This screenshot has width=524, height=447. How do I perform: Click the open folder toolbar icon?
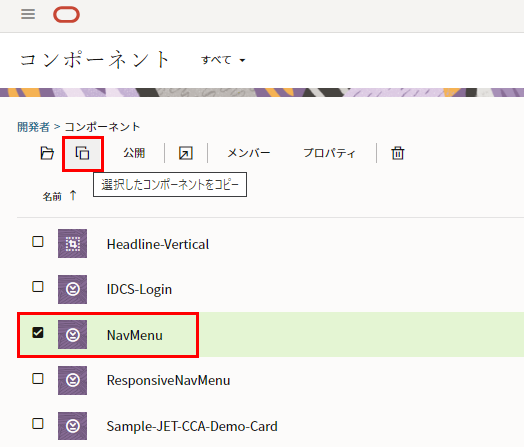47,153
